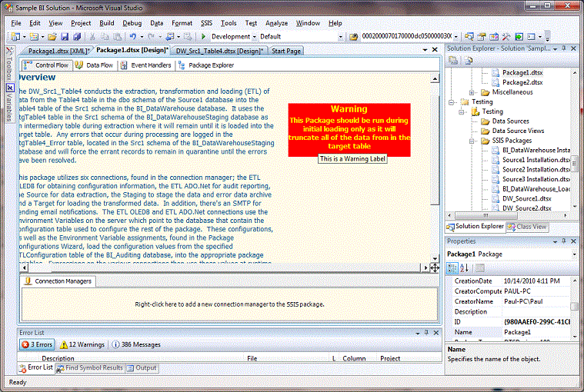
Task: Click the designer horizontal scrollbar right arrow
Action: pyautogui.click(x=425, y=267)
